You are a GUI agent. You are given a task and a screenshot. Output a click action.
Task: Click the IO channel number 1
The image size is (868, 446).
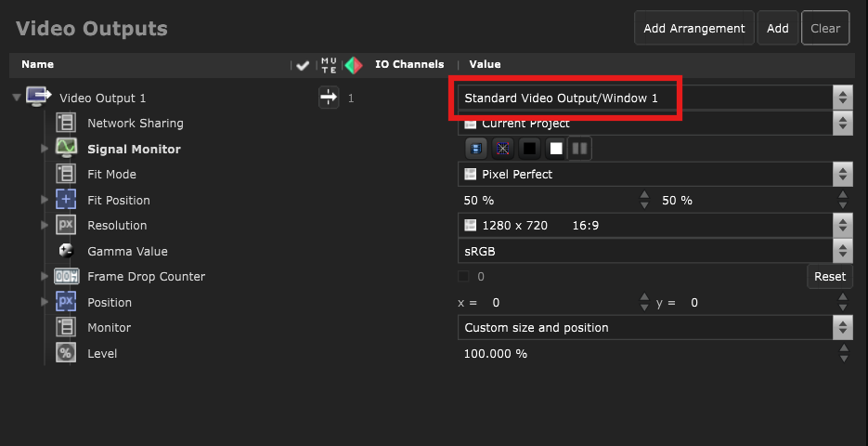[351, 98]
